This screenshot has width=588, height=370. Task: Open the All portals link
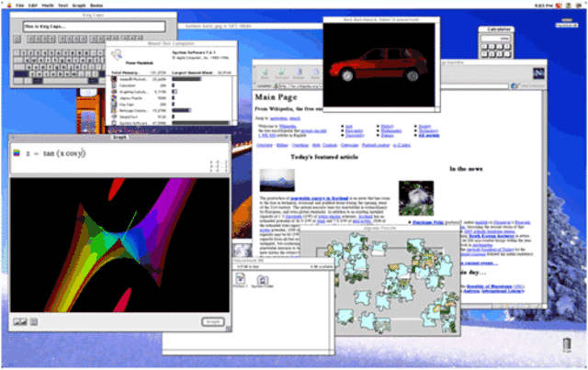point(429,135)
